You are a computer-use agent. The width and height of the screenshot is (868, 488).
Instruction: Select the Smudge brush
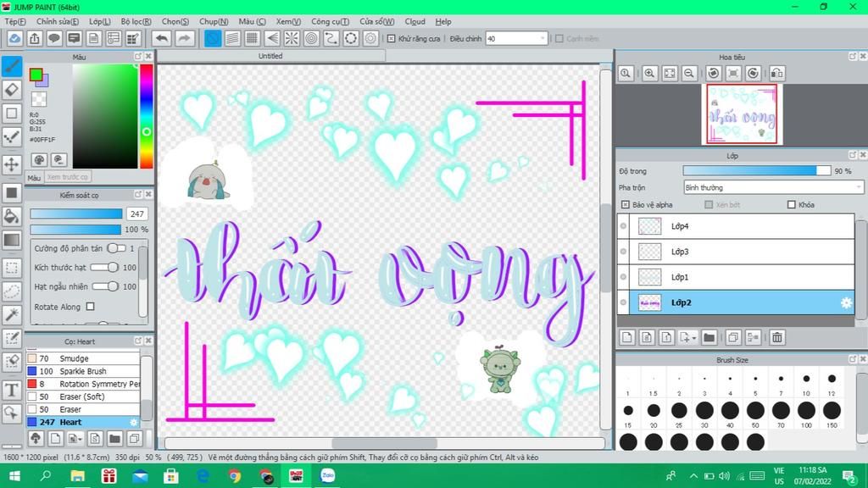[83, 358]
